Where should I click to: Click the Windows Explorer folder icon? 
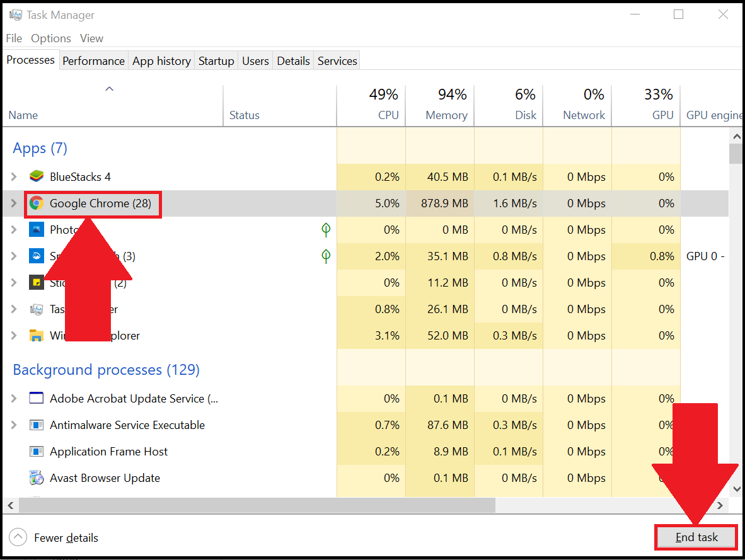click(37, 336)
